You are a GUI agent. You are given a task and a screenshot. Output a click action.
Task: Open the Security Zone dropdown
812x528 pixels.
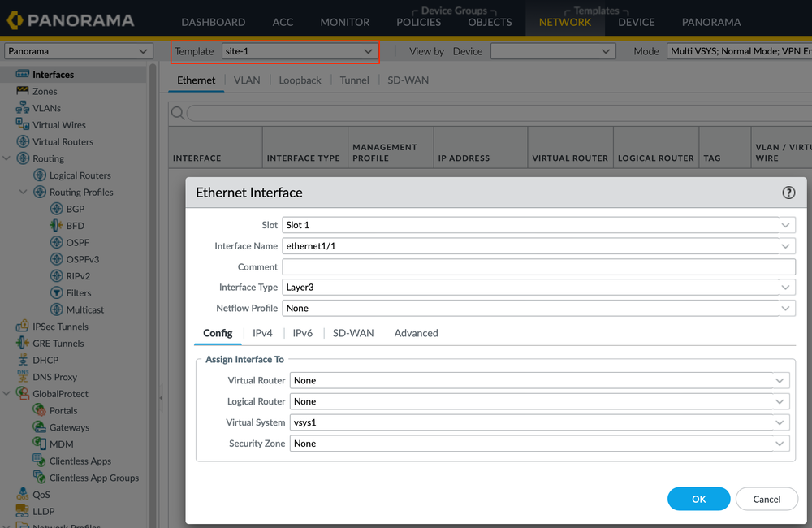(x=539, y=444)
